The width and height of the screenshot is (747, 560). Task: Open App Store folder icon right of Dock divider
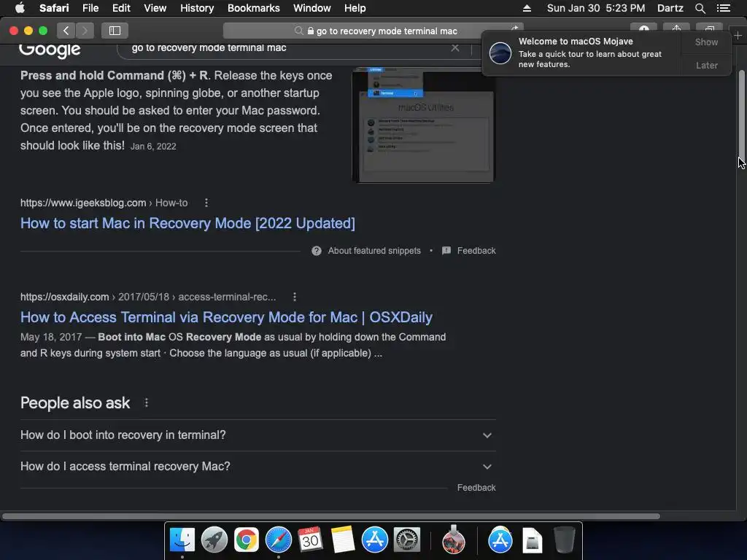click(500, 540)
